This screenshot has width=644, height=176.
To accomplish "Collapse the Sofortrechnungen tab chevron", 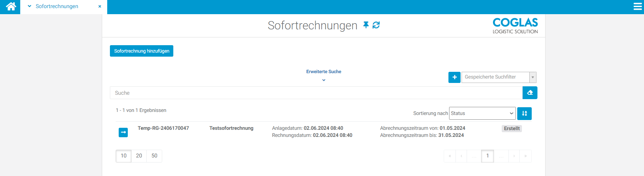I will pyautogui.click(x=29, y=6).
